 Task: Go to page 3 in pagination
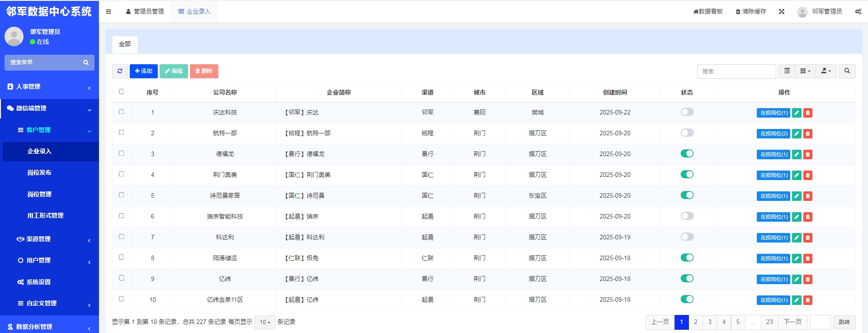pos(710,322)
